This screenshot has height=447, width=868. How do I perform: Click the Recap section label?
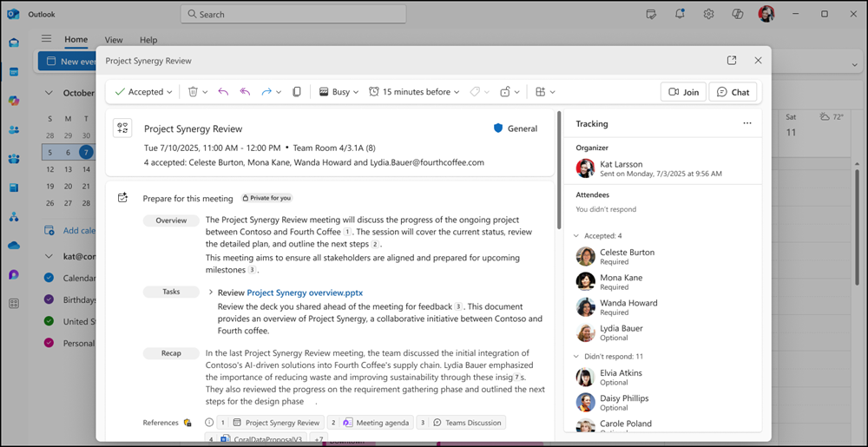tap(171, 353)
